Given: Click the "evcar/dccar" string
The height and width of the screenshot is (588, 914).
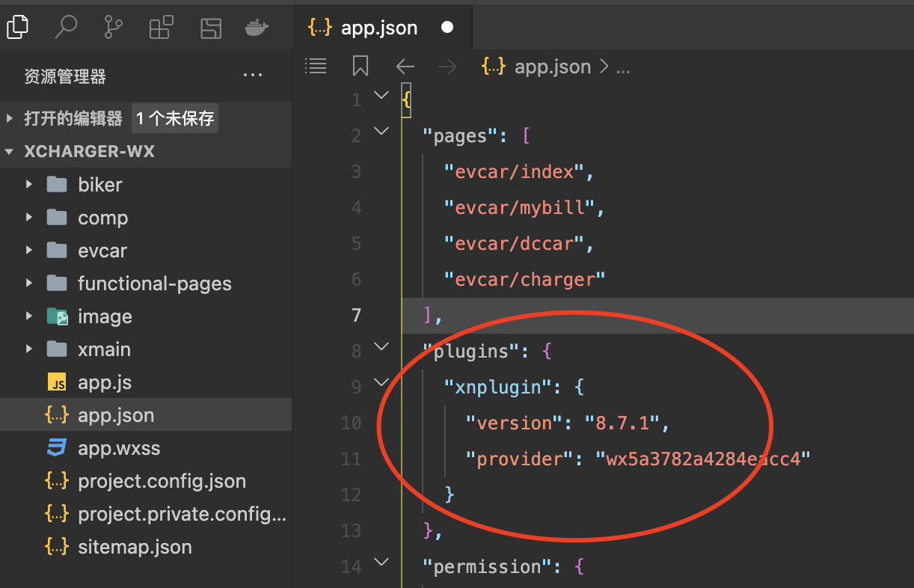Looking at the screenshot, I should click(x=514, y=243).
